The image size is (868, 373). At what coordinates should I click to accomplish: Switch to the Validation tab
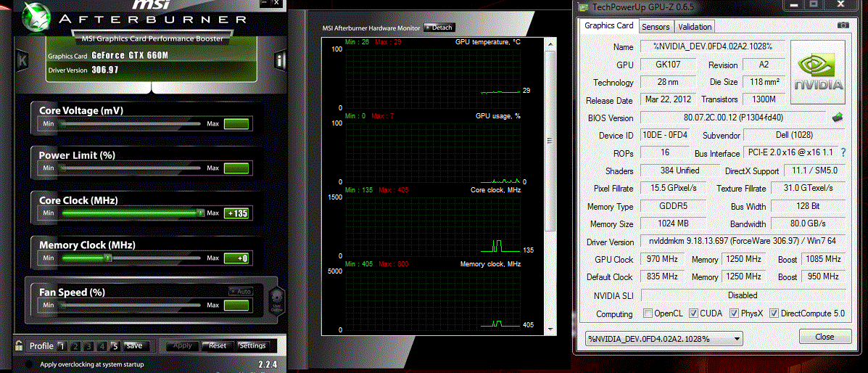click(x=695, y=27)
